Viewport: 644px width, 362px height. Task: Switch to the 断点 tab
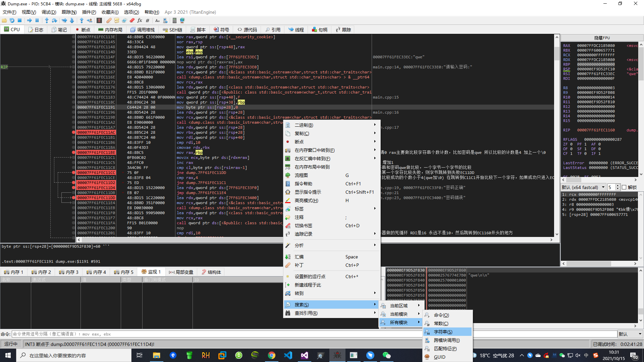click(83, 29)
